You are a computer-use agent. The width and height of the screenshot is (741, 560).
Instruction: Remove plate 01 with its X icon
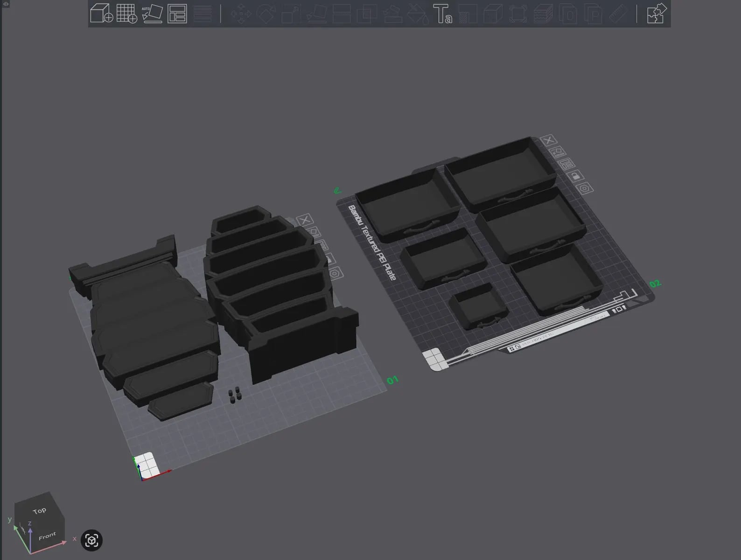[x=305, y=220]
